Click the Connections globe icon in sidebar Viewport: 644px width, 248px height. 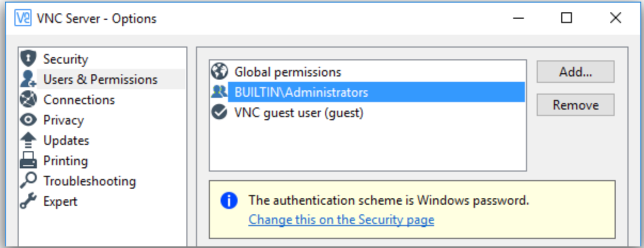[x=28, y=99]
